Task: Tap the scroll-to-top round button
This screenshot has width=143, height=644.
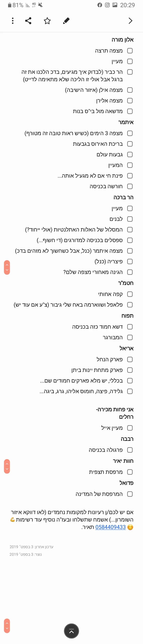Action: tap(71, 631)
